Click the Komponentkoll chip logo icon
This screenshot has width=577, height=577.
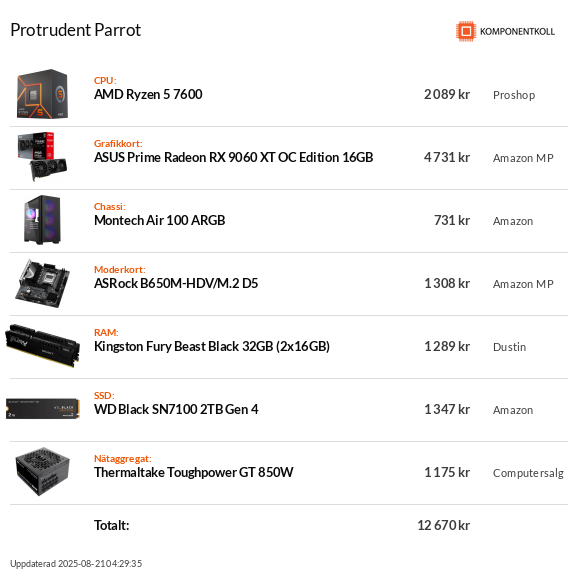(x=466, y=31)
